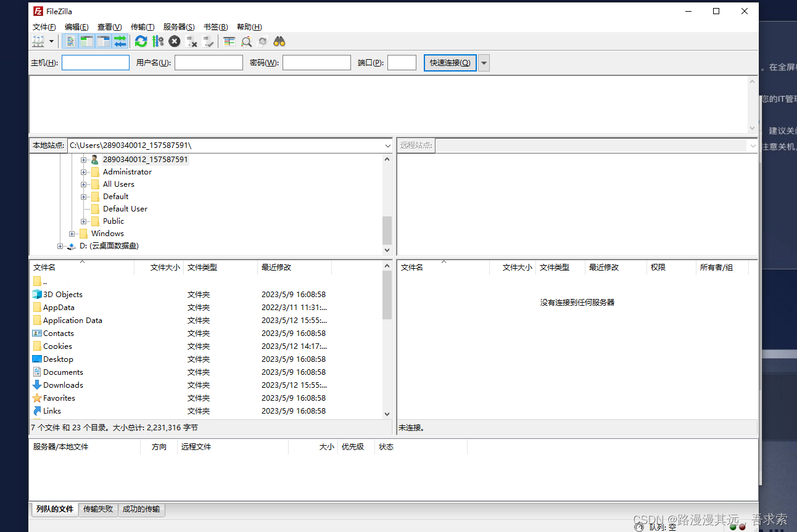
Task: Open the Site Manager icon
Action: coord(38,41)
